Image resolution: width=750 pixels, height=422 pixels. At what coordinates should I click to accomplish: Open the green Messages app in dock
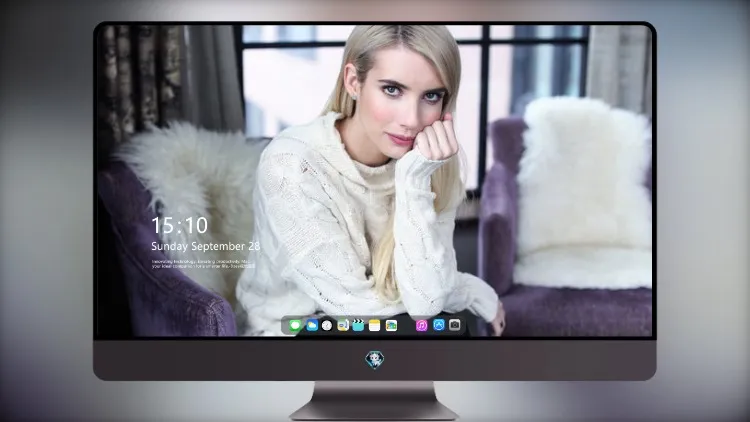pyautogui.click(x=295, y=326)
